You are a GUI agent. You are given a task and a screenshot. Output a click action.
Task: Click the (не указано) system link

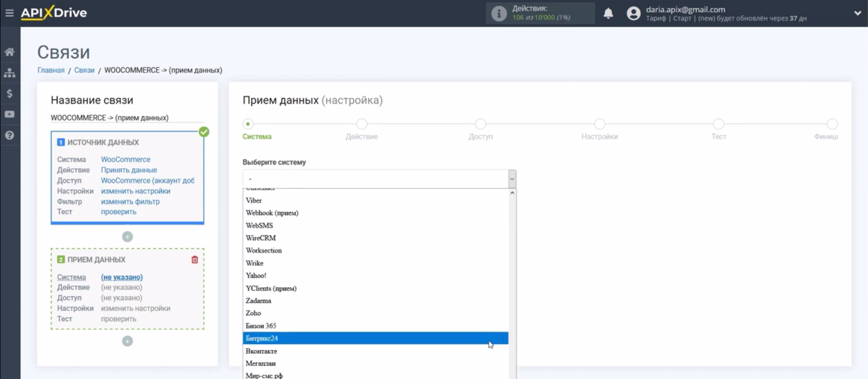pyautogui.click(x=121, y=277)
